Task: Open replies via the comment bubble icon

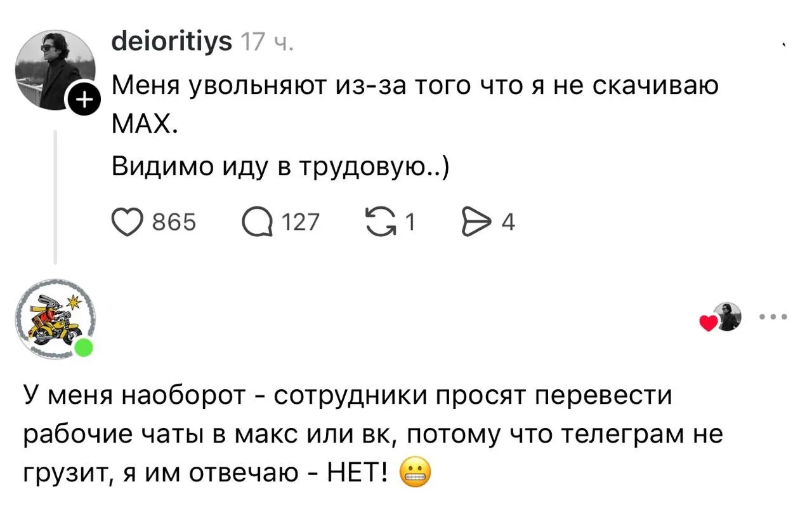Action: coord(257,222)
